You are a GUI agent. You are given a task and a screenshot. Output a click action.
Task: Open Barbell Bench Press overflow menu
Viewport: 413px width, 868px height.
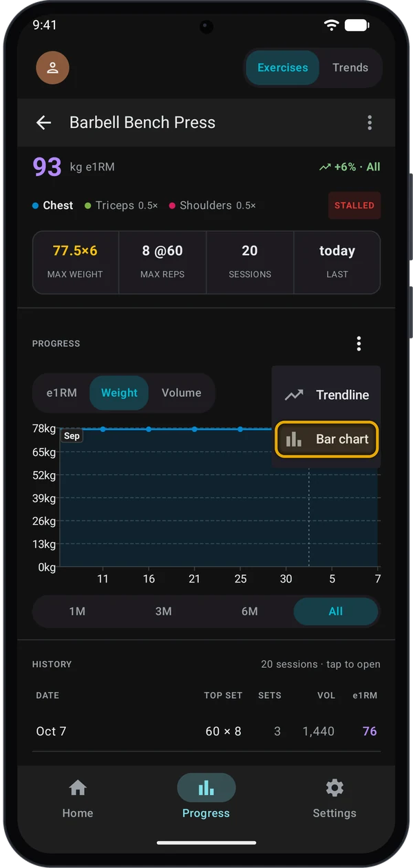370,122
